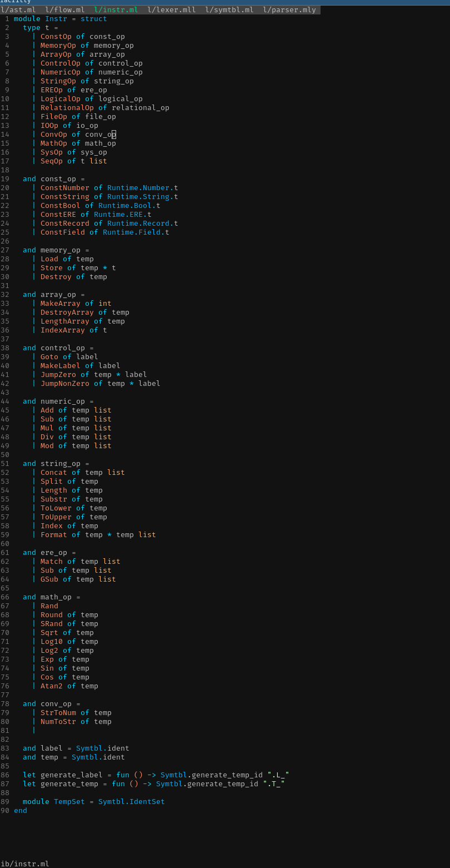Screen dimensions: 450x868
Task: Click 'ConstNumber' on line 20
Action: [x=65, y=188]
